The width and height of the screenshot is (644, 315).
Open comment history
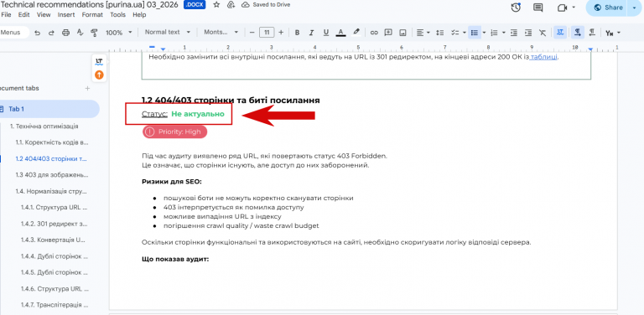pyautogui.click(x=538, y=8)
